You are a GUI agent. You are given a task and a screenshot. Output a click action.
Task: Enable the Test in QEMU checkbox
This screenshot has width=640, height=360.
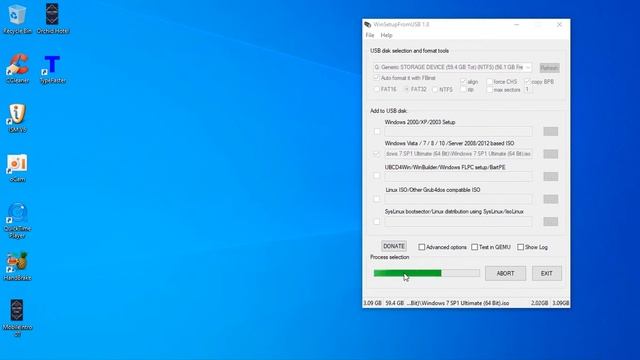[x=474, y=247]
